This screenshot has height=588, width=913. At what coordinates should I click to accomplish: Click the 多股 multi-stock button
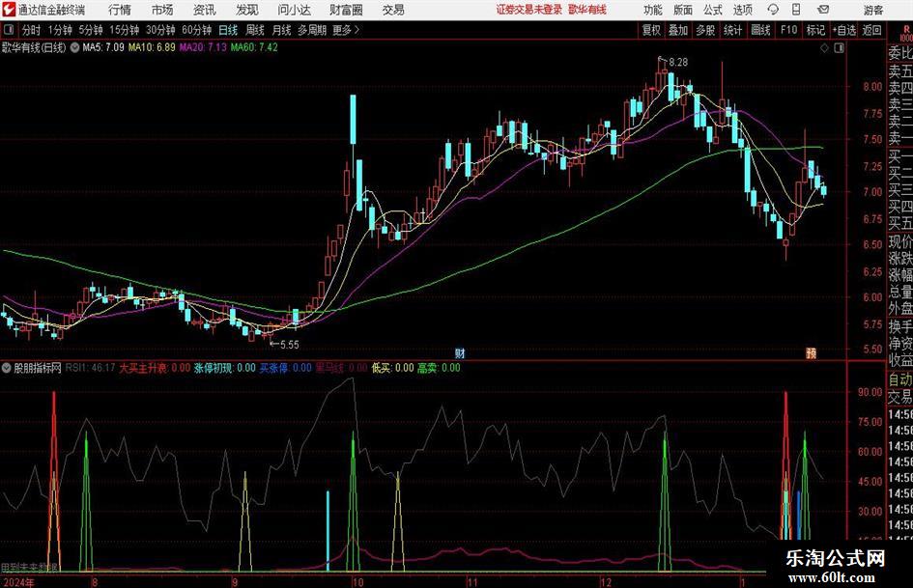[x=705, y=30]
